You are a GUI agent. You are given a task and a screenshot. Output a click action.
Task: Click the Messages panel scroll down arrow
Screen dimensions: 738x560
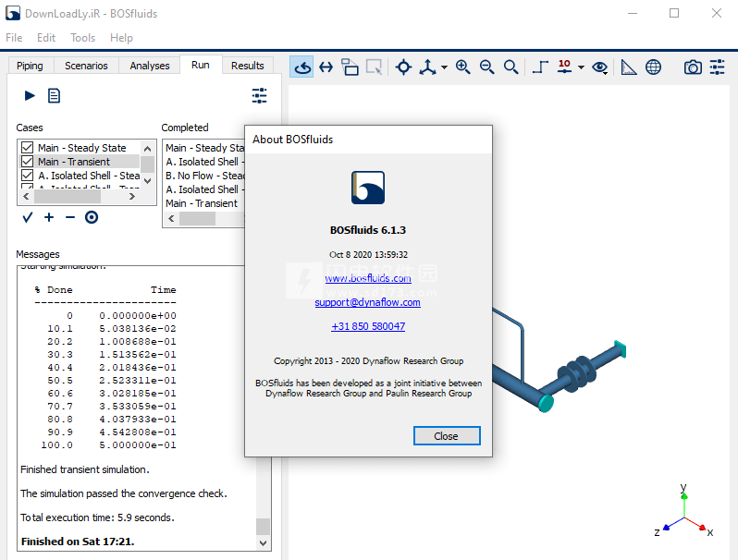tap(263, 543)
